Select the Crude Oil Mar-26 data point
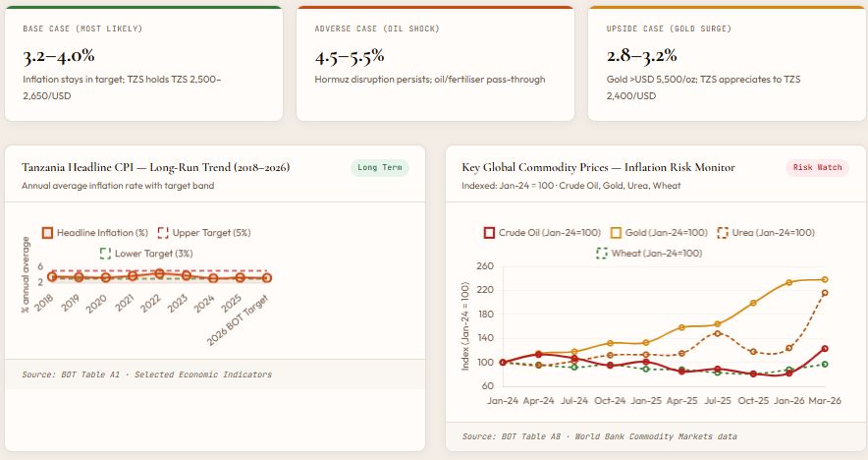 coord(825,349)
